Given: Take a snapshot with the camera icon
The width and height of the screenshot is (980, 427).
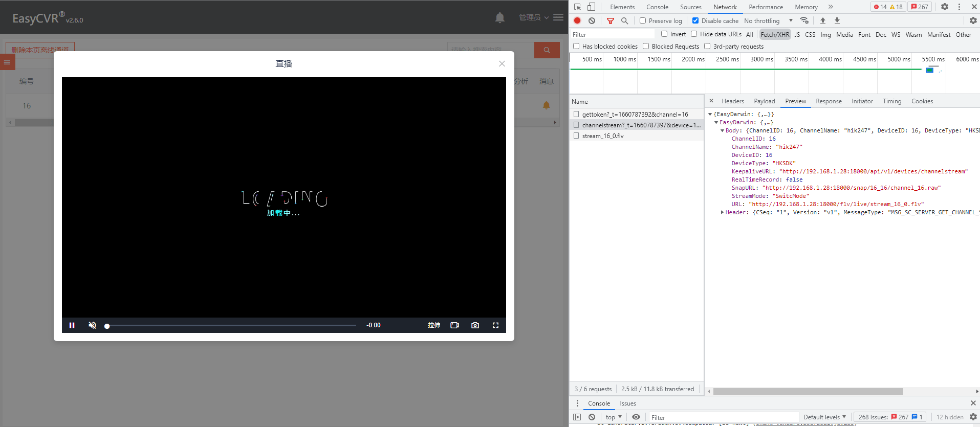Looking at the screenshot, I should [x=475, y=325].
